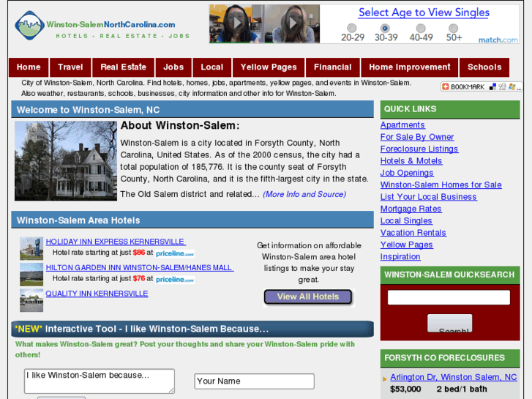
Task: Follow the More Info and Source link
Action: pos(304,194)
